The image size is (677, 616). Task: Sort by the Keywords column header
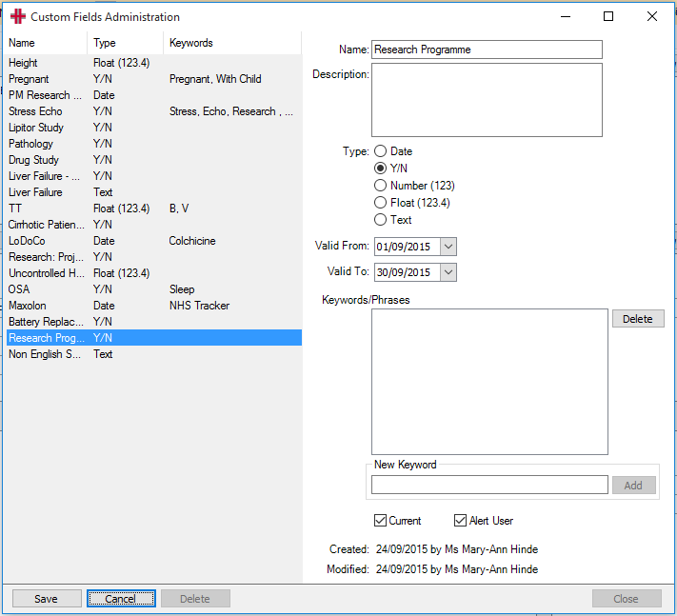[232, 43]
